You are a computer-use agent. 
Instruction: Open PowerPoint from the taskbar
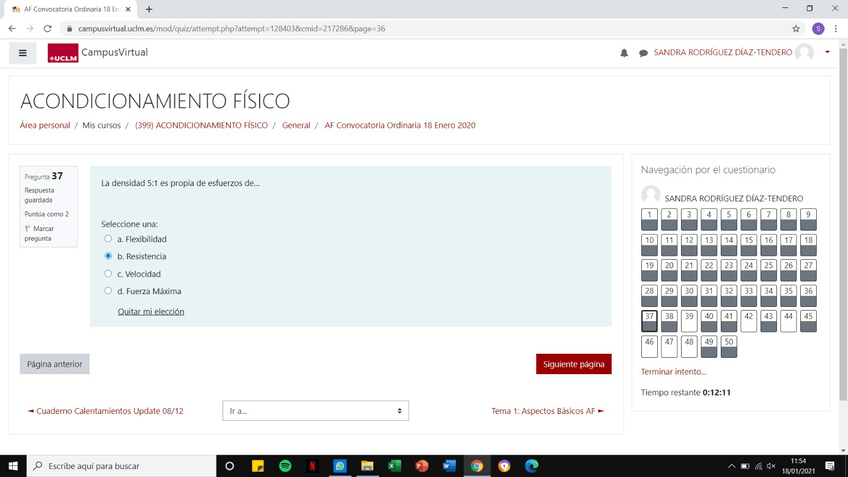coord(422,466)
